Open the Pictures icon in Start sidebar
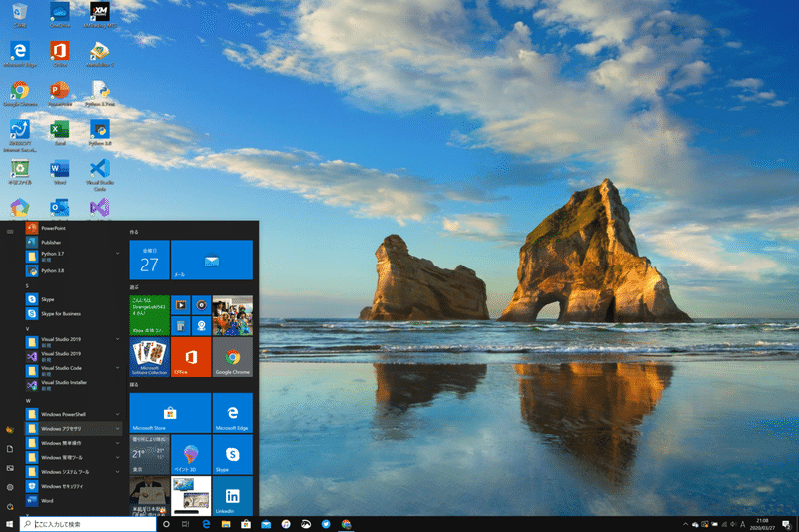799x532 pixels. click(10, 468)
